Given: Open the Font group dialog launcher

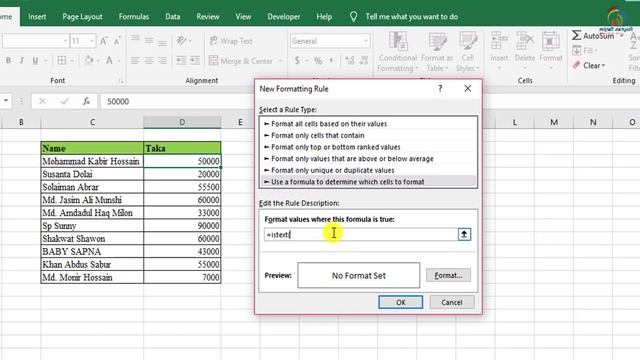Looking at the screenshot, I should 121,81.
